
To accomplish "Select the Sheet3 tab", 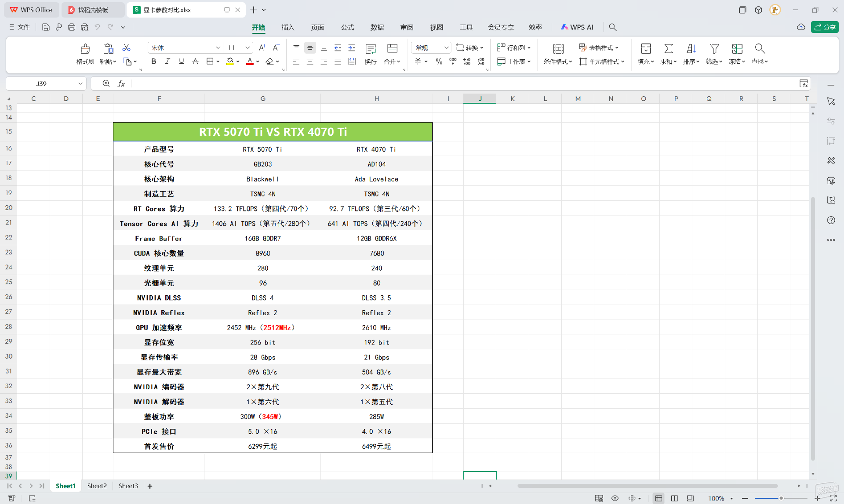I will 128,486.
